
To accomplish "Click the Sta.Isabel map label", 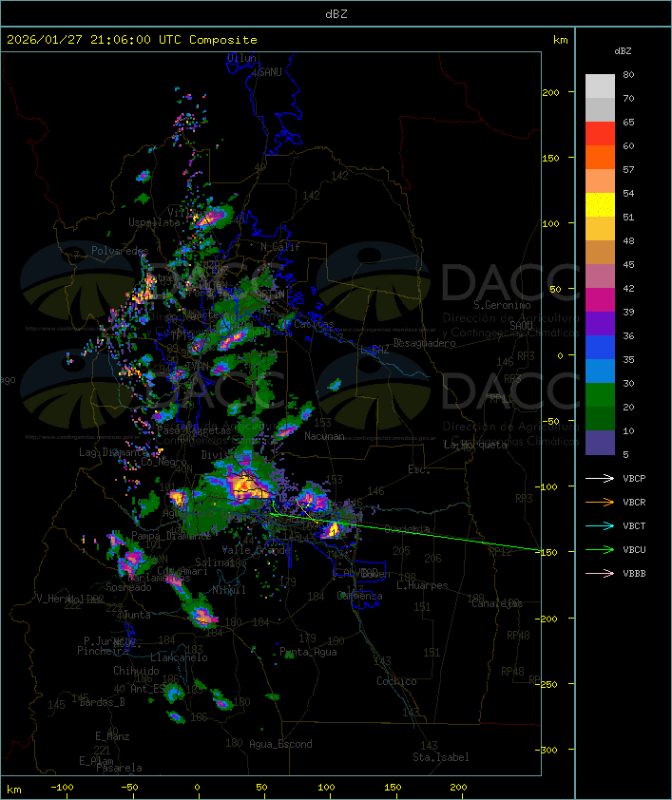I will tap(440, 757).
